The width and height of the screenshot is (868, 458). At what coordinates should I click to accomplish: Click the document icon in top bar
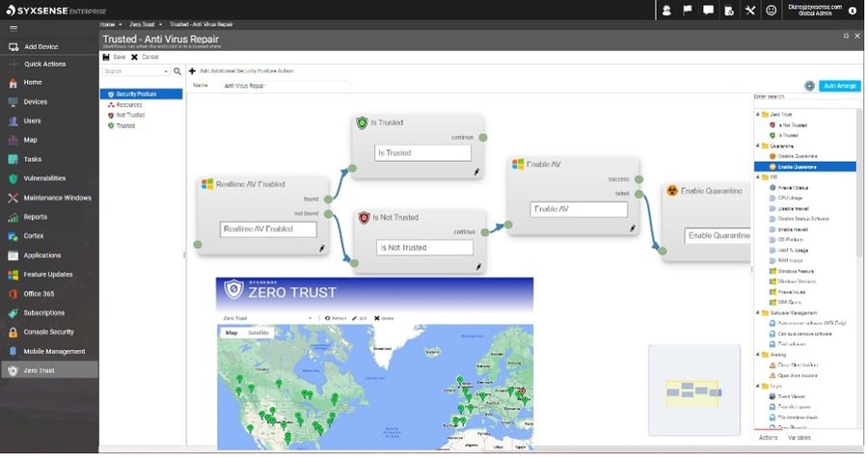[729, 10]
